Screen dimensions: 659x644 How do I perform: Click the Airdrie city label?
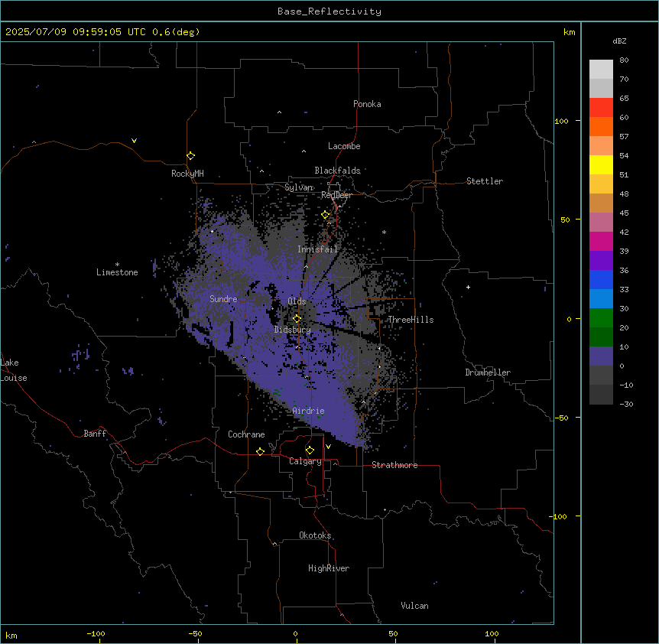(309, 411)
